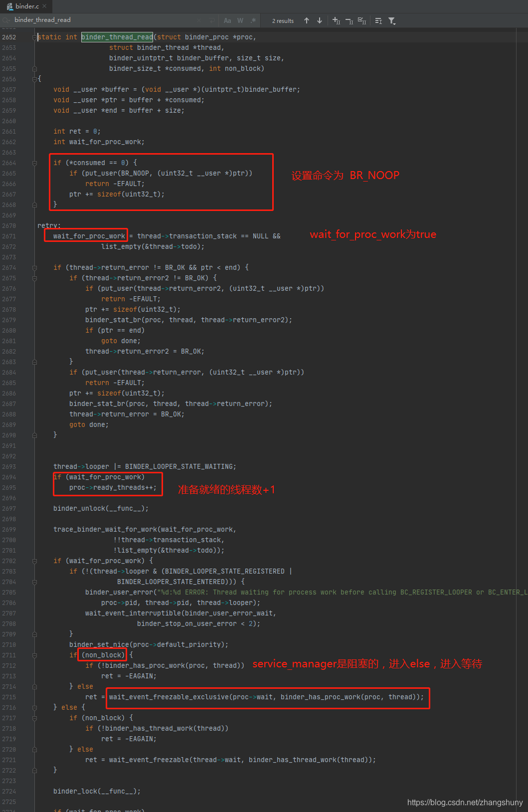Click binder_unlock(__func__) call
The image size is (528, 812).
tap(101, 509)
